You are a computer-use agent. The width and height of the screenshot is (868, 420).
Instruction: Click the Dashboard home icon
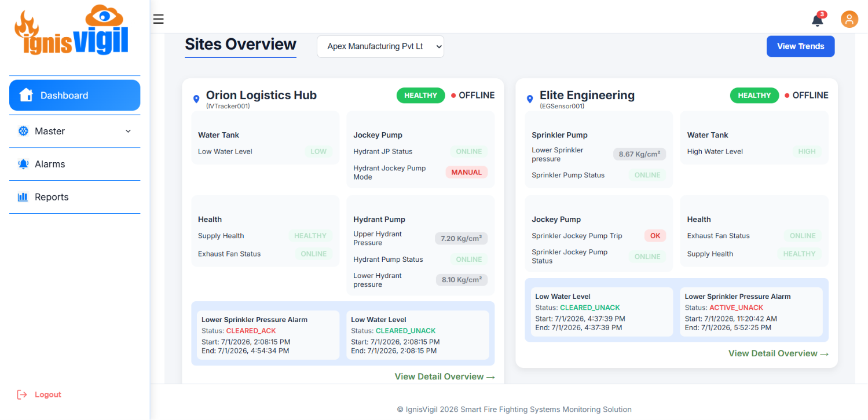click(x=26, y=95)
